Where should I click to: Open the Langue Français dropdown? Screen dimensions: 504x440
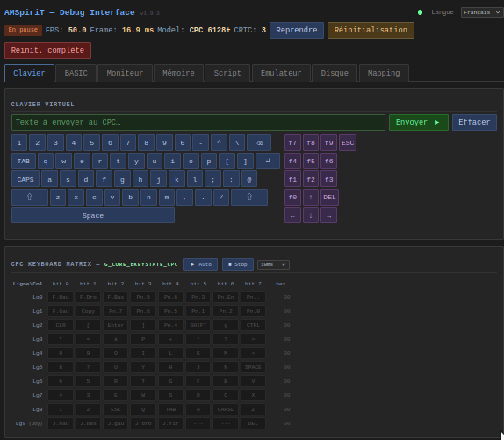pyautogui.click(x=481, y=12)
